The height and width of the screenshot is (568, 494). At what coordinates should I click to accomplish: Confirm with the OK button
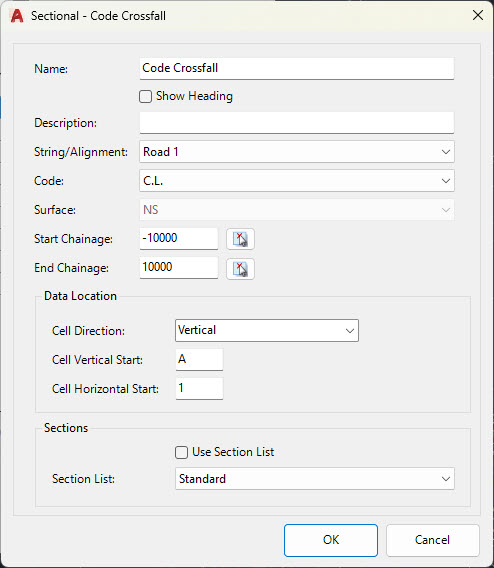click(x=331, y=540)
